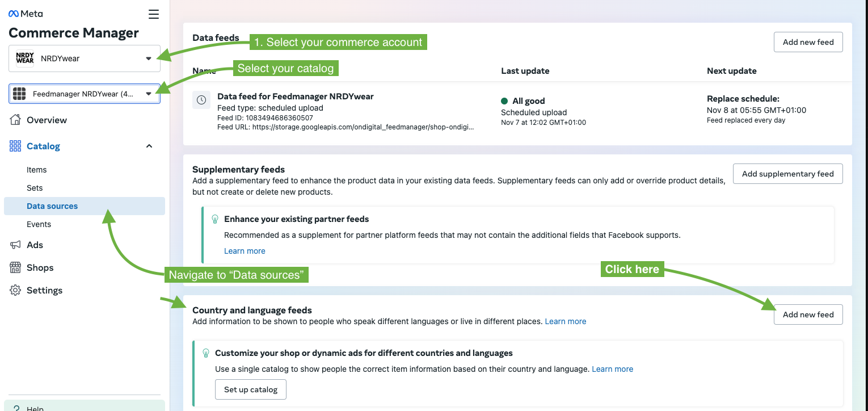The width and height of the screenshot is (868, 411).
Task: Collapse the Catalog section in sidebar
Action: click(149, 146)
